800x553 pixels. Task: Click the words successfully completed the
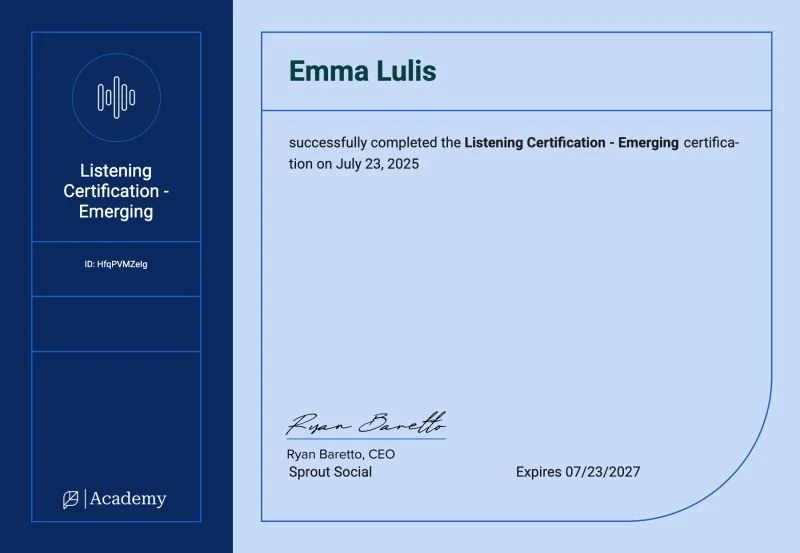tap(375, 143)
